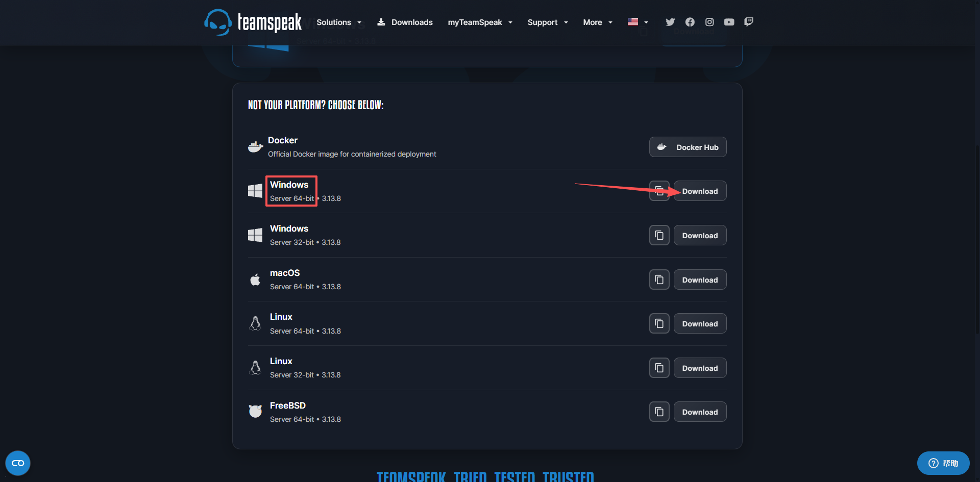
Task: Download Windows Server 64-bit
Action: pos(700,191)
